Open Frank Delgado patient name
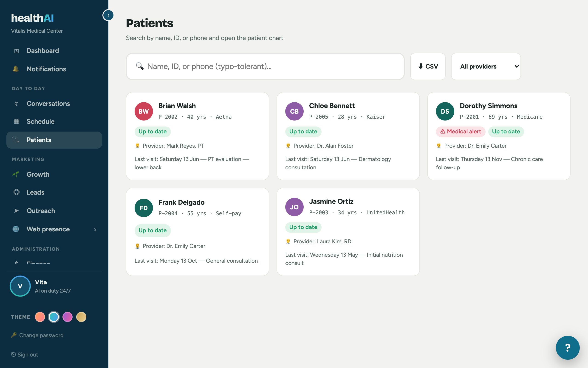 181,202
